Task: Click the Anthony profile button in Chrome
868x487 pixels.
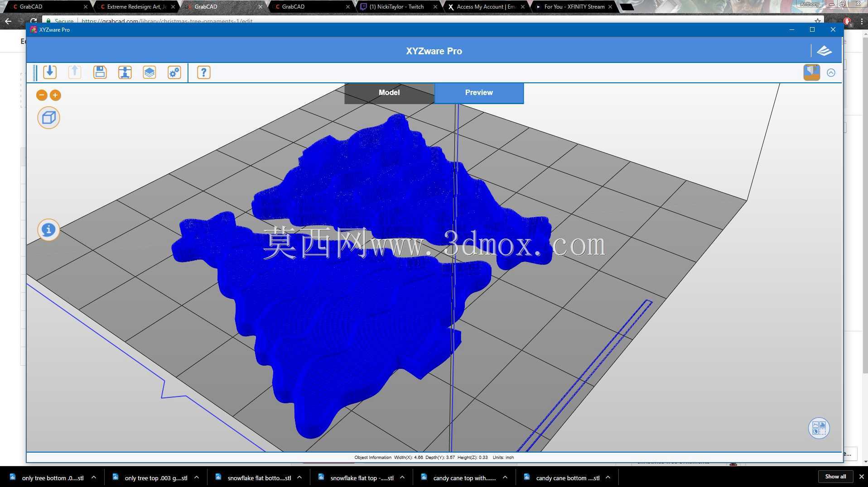Action: [810, 4]
